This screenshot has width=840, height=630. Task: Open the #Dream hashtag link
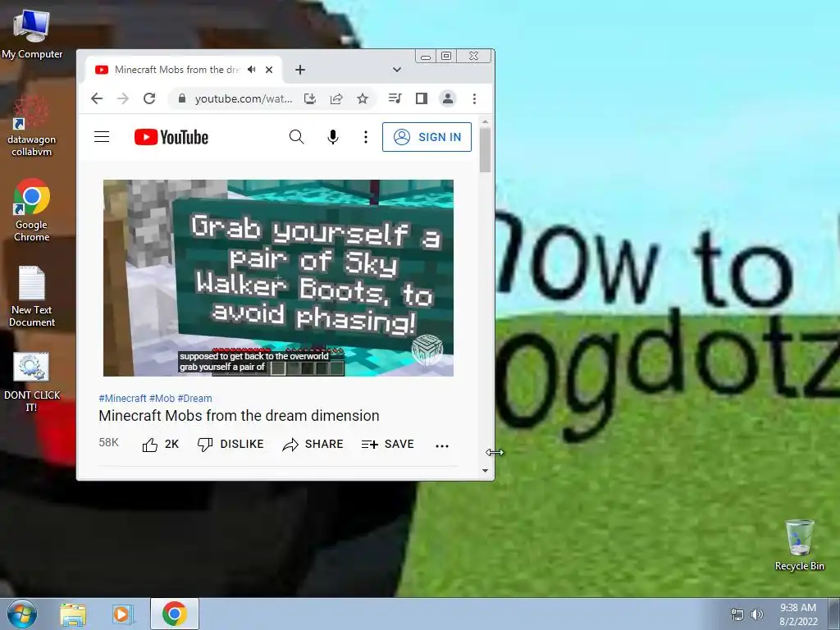pyautogui.click(x=195, y=399)
